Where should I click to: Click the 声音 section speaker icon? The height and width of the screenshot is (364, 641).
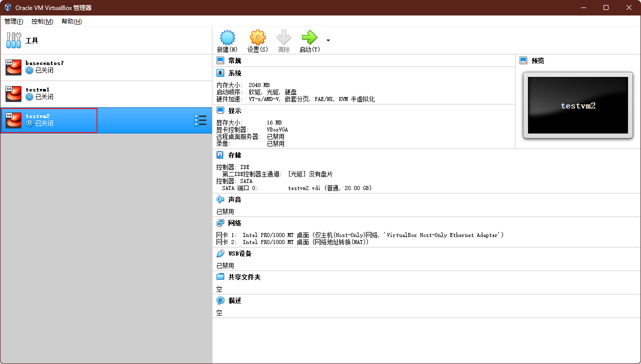[220, 199]
